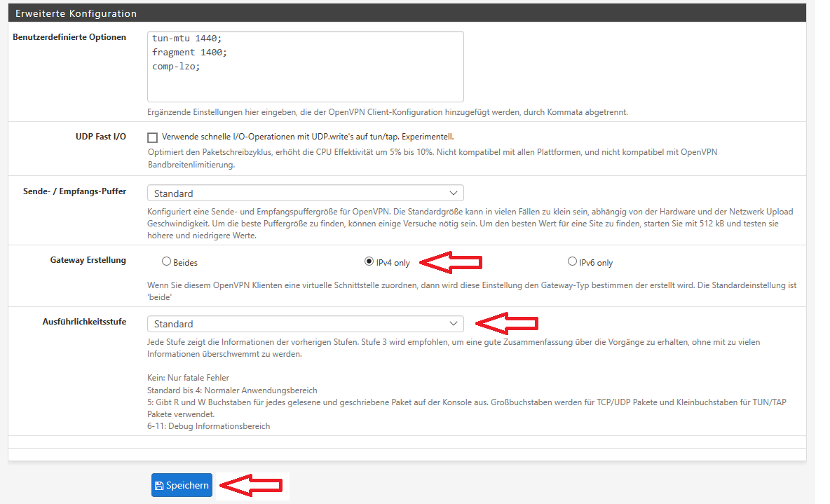Click the Gateway Erstellung field label
This screenshot has width=830, height=504.
88,260
